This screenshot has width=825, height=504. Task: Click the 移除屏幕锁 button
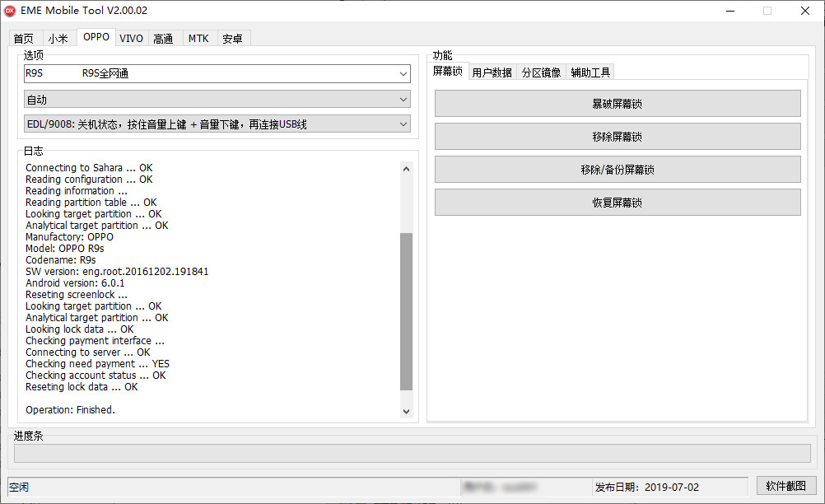618,137
